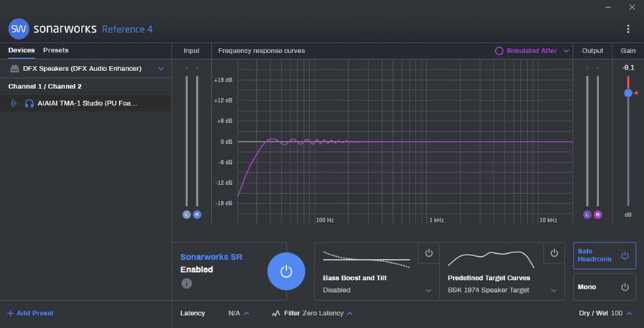644x328 pixels.
Task: Click the output L channel badge
Action: tap(587, 214)
